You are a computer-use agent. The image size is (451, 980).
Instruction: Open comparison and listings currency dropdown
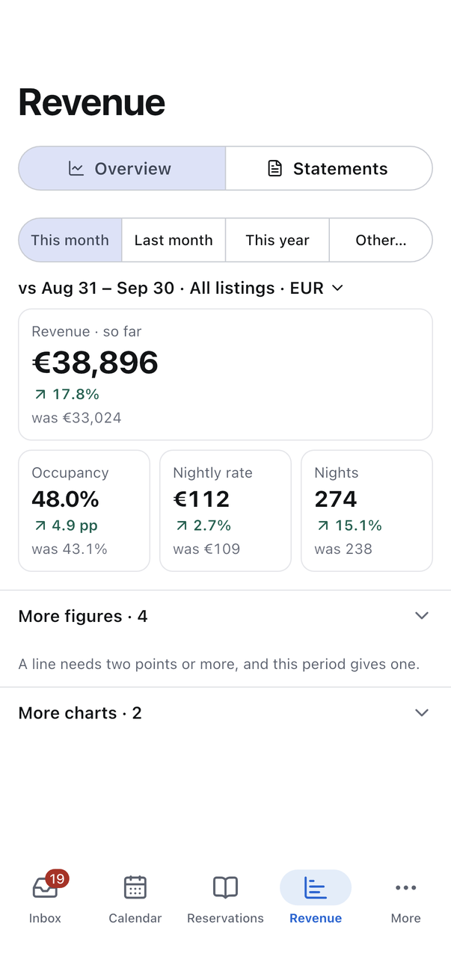pos(181,288)
